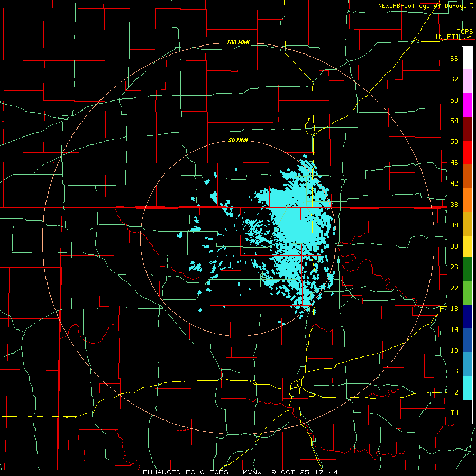This screenshot has width=476, height=476.
Task: Click the K FT units label
Action: (447, 37)
